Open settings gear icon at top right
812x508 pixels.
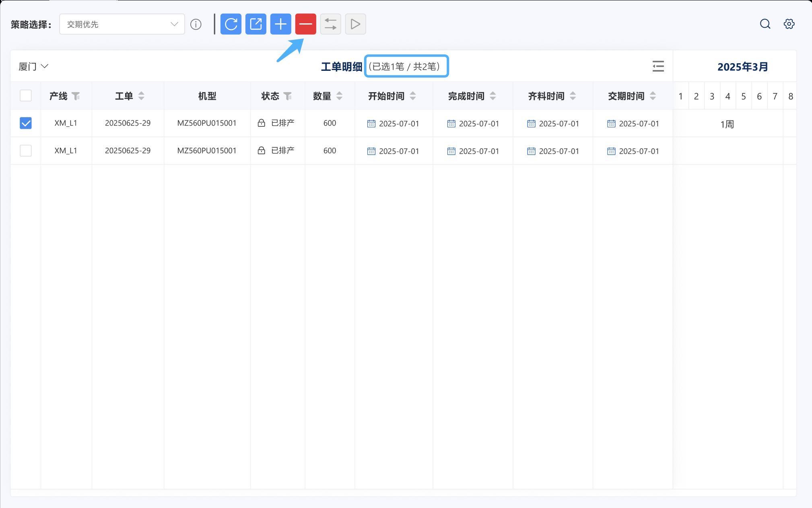click(x=789, y=24)
